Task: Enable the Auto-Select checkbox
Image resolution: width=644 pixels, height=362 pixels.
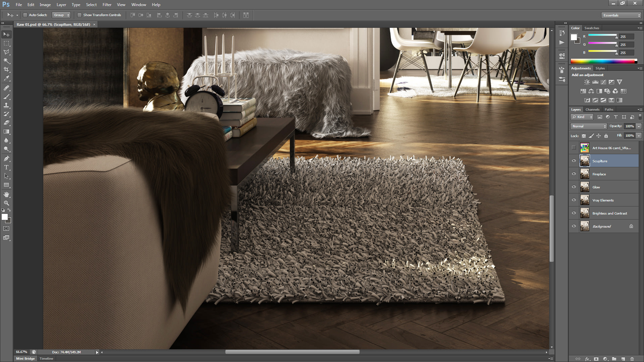Action: point(25,15)
